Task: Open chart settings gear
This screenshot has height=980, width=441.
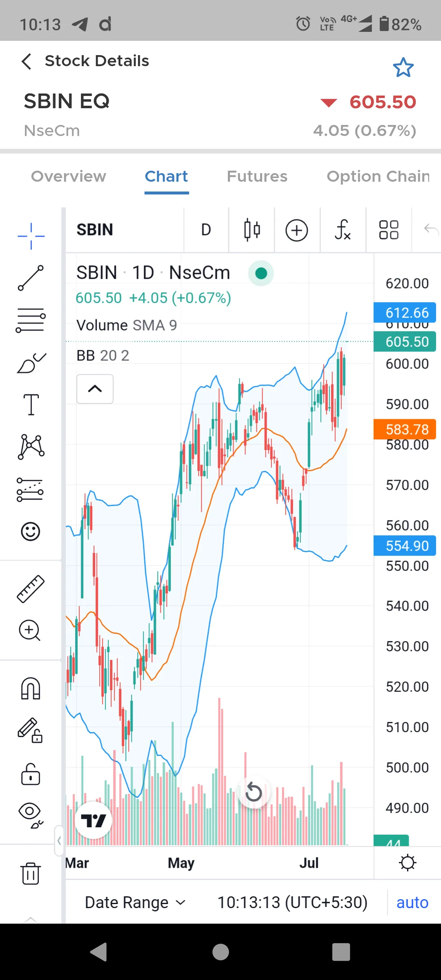Action: (408, 863)
